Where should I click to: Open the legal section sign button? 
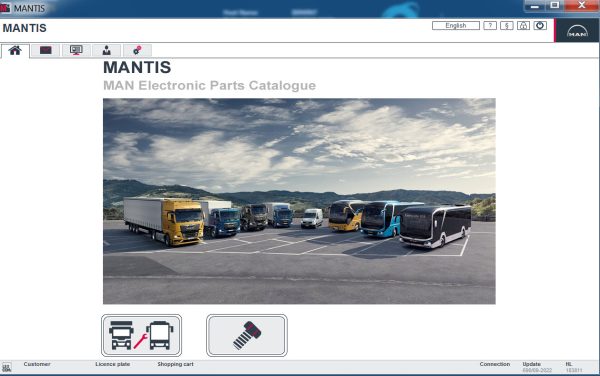point(507,26)
